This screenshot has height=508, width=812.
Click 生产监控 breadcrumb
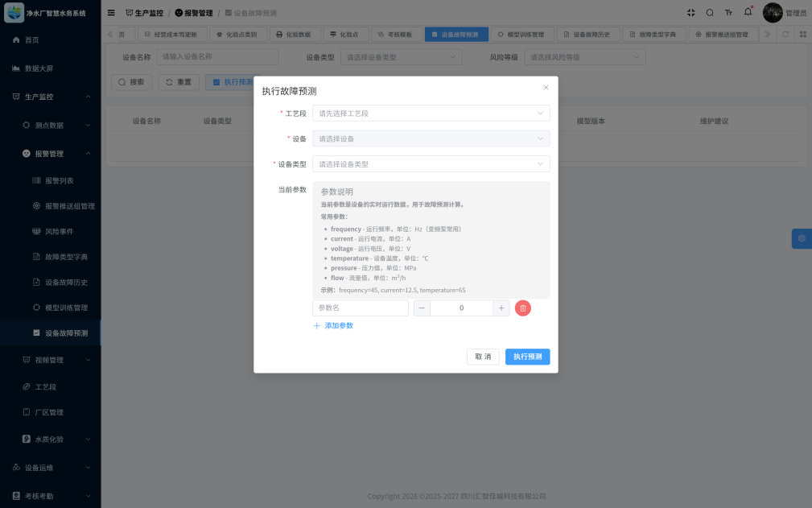[145, 13]
